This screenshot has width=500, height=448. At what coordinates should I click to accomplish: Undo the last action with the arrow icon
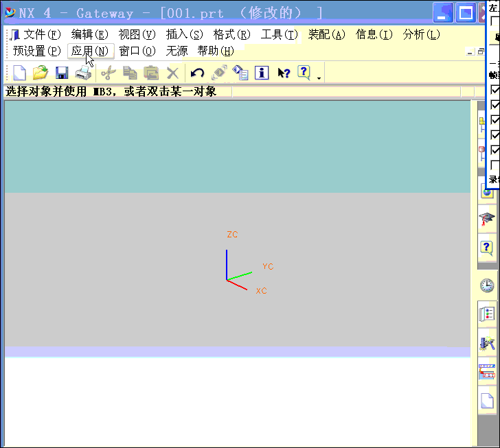197,73
